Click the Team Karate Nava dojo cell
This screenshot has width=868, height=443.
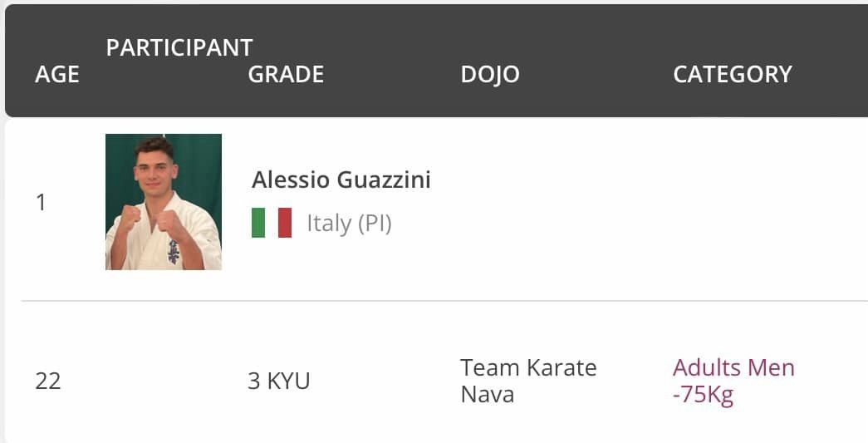[x=528, y=381]
